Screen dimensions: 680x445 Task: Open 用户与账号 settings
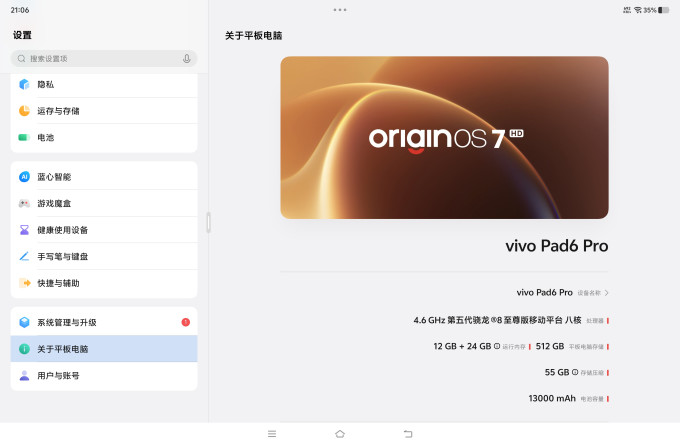[104, 376]
